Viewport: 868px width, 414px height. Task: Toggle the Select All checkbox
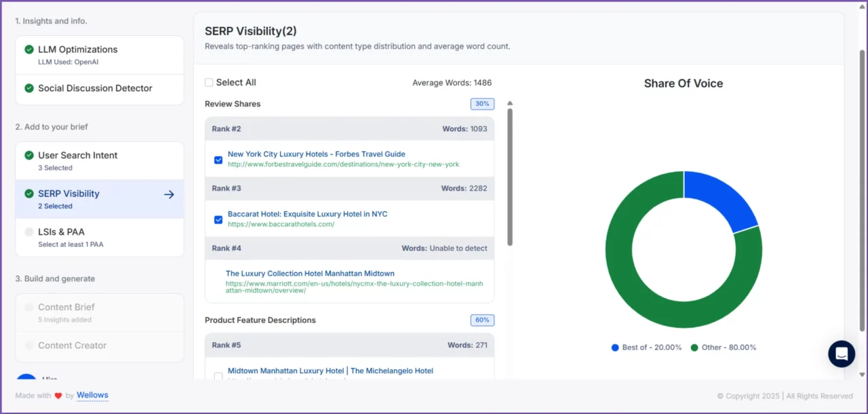209,83
